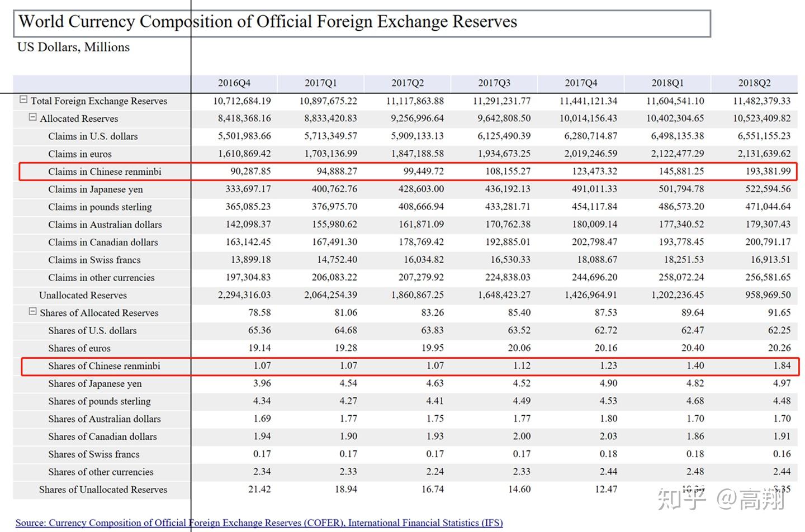Select other currencies share value 2.48
The height and width of the screenshot is (532, 805).
click(x=695, y=472)
